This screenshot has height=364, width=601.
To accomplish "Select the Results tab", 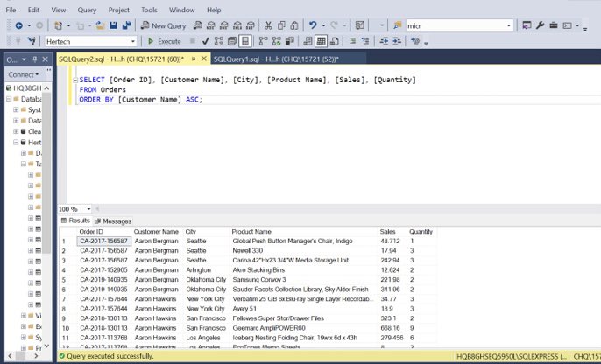I will point(75,220).
